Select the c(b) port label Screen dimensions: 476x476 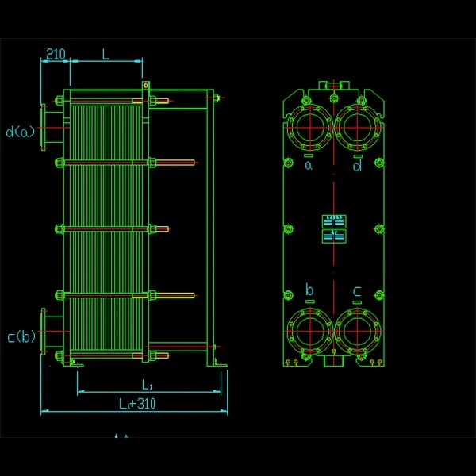click(x=21, y=337)
